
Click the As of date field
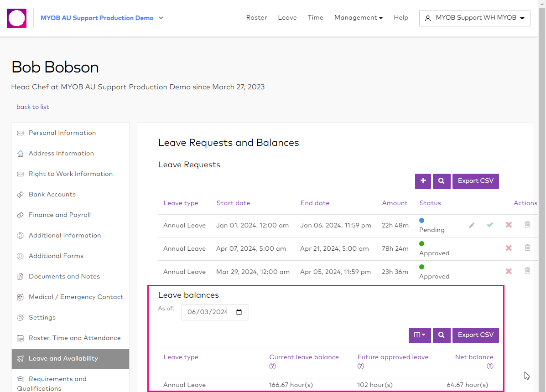(x=214, y=312)
